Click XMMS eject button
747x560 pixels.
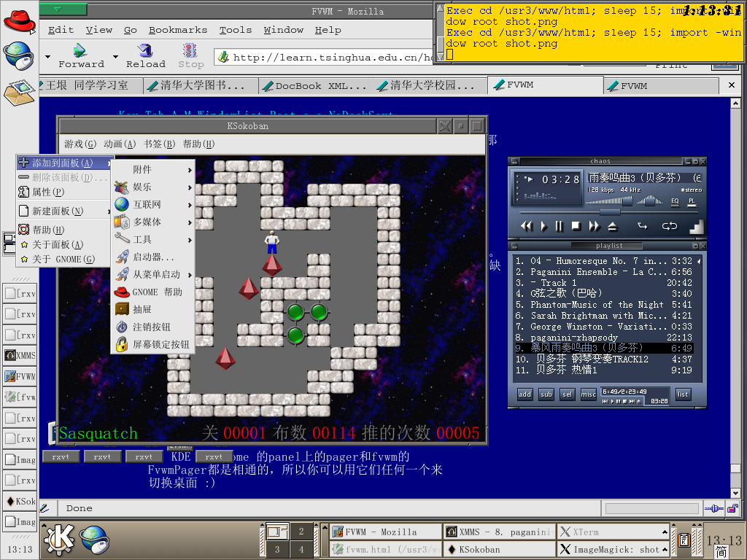coord(613,227)
